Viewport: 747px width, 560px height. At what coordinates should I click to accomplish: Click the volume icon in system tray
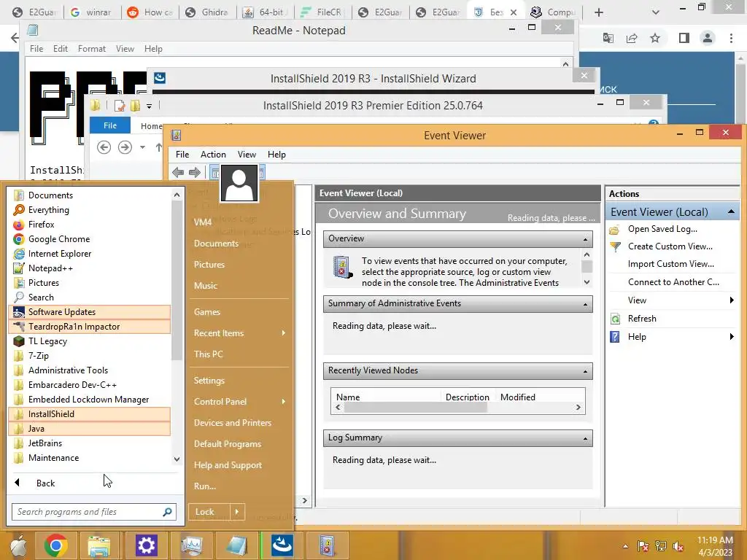678,546
